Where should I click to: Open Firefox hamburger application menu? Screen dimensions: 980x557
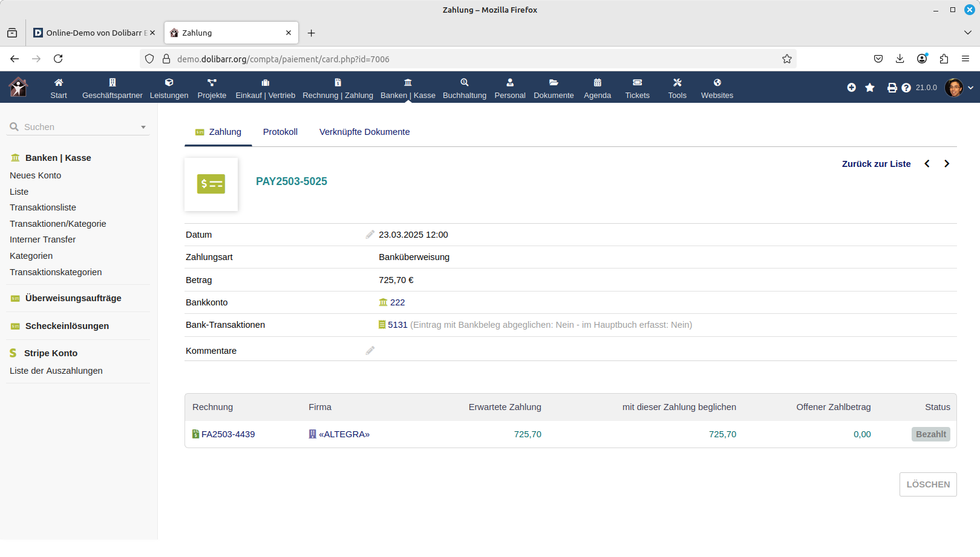[965, 59]
